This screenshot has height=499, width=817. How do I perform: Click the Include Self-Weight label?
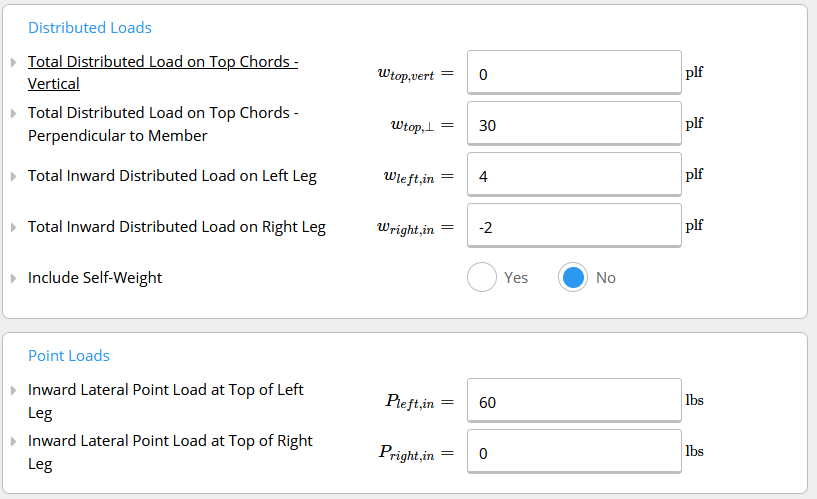click(x=95, y=278)
